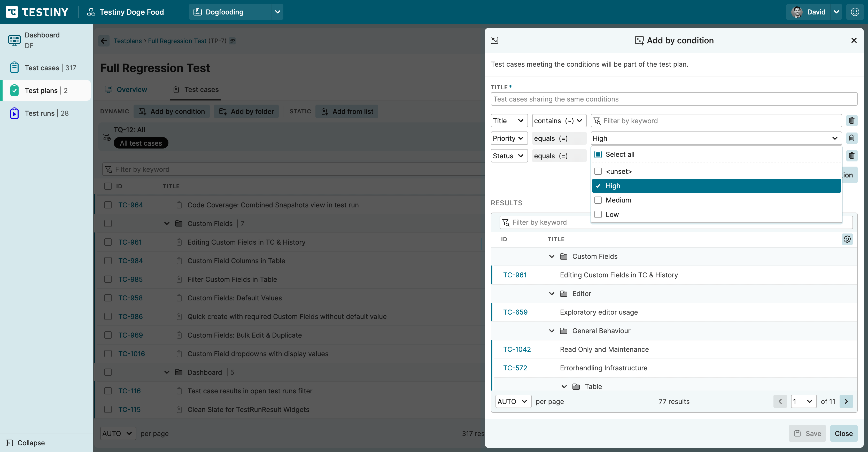
Task: Click Testiny Doge Food organization icon
Action: (91, 12)
